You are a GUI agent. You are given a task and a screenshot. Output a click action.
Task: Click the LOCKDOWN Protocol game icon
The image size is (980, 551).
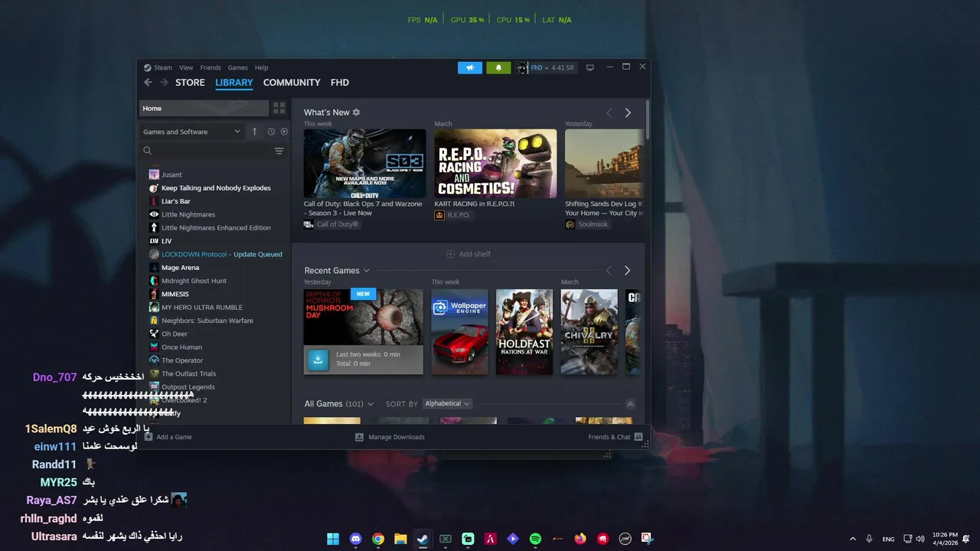154,254
